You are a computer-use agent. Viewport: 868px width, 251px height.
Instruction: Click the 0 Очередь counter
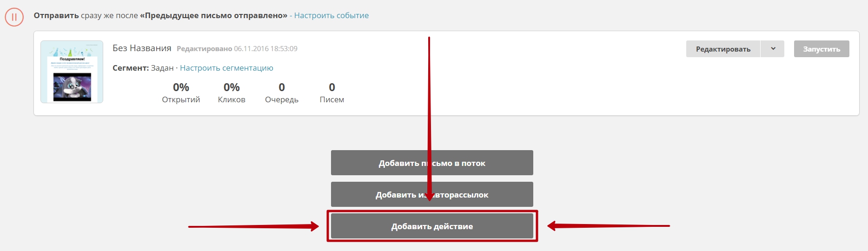point(281,93)
